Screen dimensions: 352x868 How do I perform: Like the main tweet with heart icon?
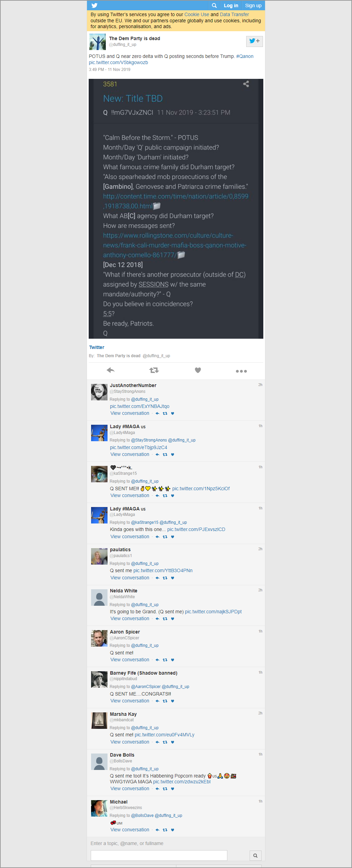coord(198,370)
